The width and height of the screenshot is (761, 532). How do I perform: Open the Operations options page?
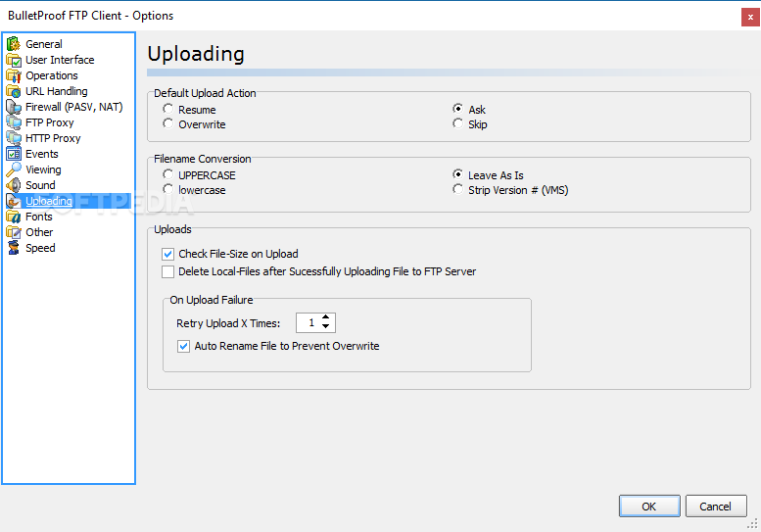pos(52,75)
